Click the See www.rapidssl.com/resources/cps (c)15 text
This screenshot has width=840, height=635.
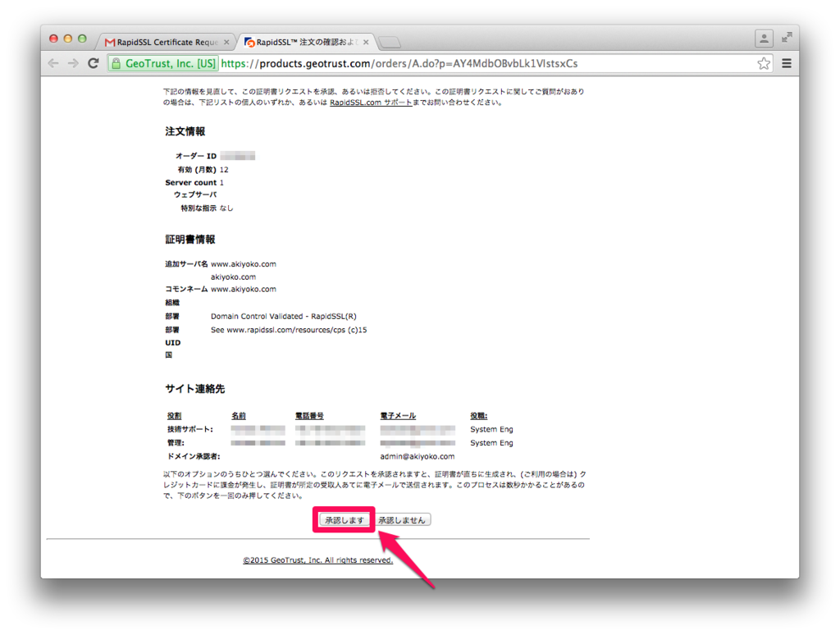click(289, 330)
